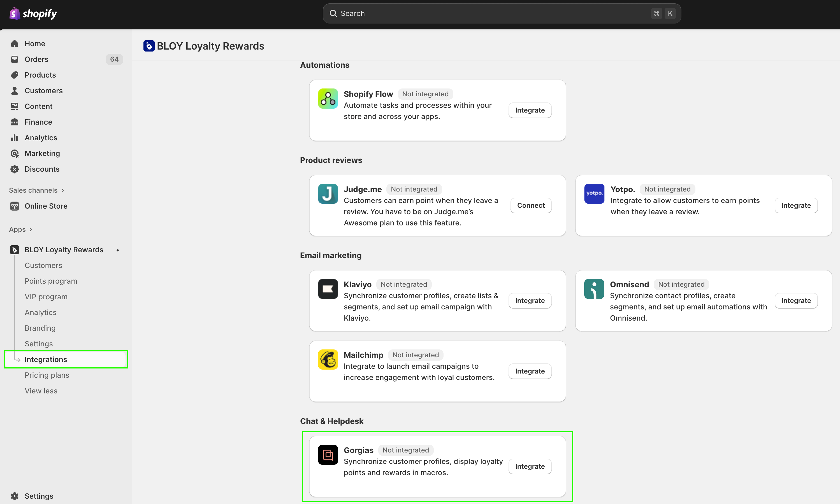
Task: Click the Marketing target icon
Action: point(15,153)
